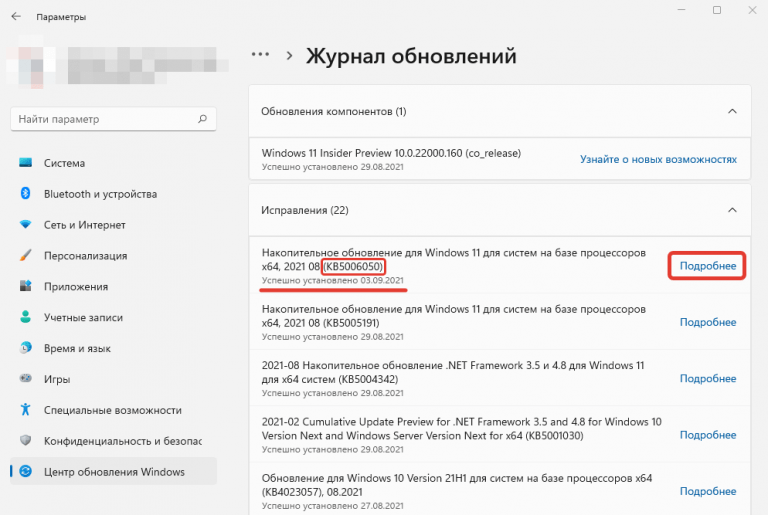The image size is (768, 515).
Task: Click the Учетные записи person icon
Action: (25, 317)
